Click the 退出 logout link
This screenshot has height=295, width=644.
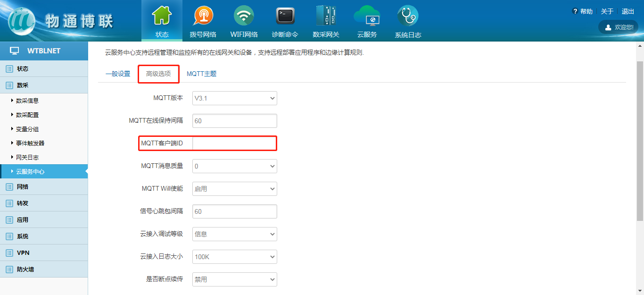click(x=627, y=11)
